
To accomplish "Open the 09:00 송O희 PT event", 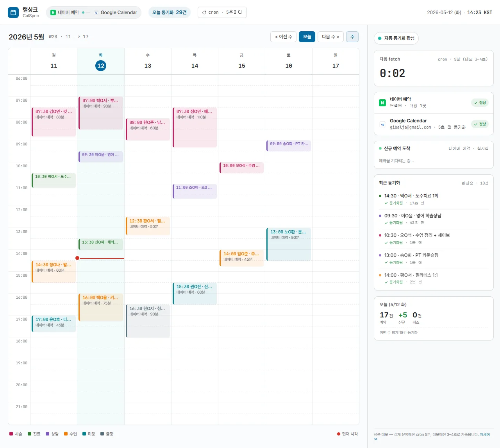I will click(x=289, y=146).
